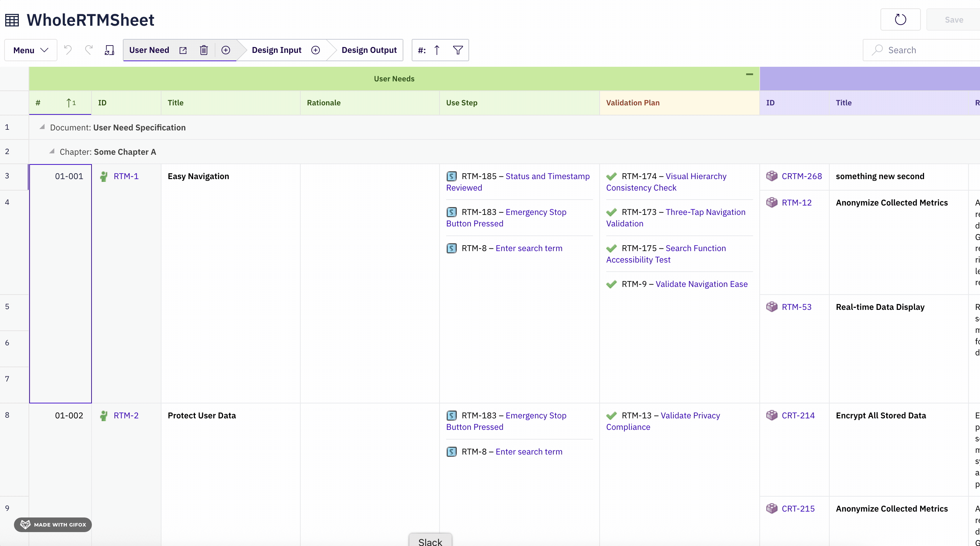Viewport: 980px width, 546px height.
Task: Click the trash icon for User Need
Action: pyautogui.click(x=204, y=50)
